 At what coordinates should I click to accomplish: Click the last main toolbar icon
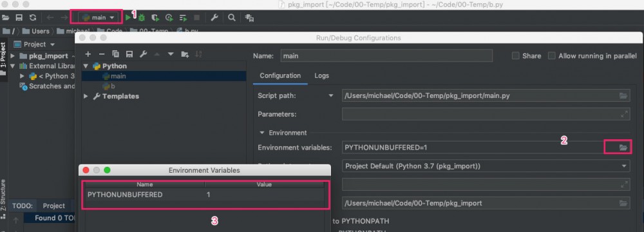249,17
